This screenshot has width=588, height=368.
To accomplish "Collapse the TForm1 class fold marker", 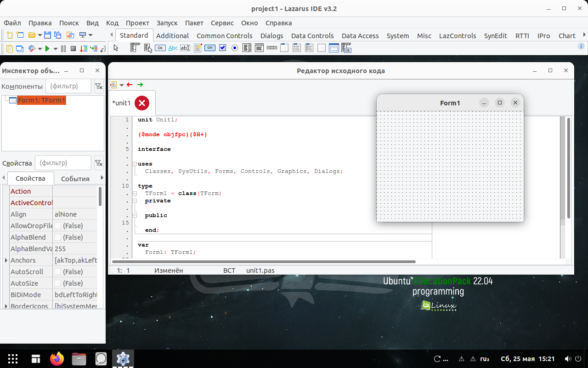I will [x=135, y=193].
